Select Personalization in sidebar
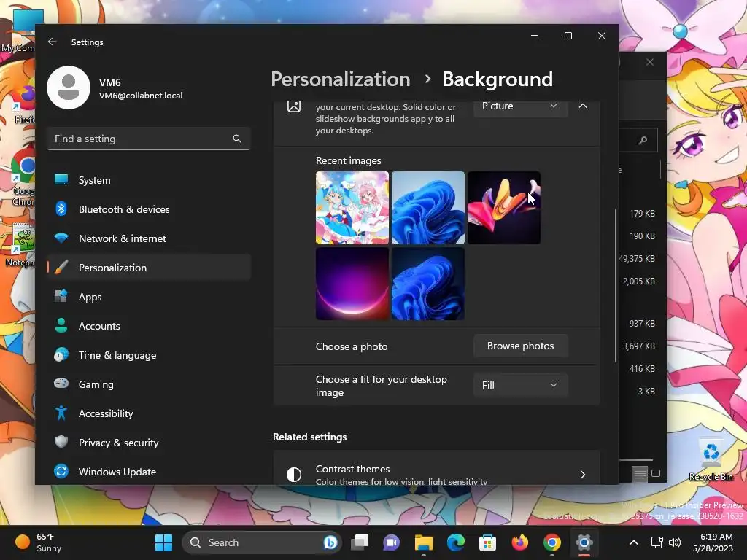The image size is (747, 560). 149,268
